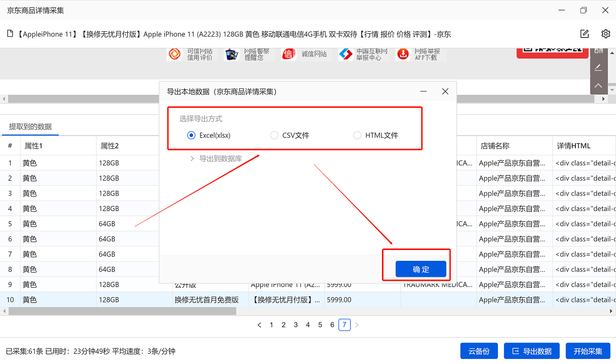The width and height of the screenshot is (616, 364).
Task: Click the 云备份 button
Action: pyautogui.click(x=479, y=351)
